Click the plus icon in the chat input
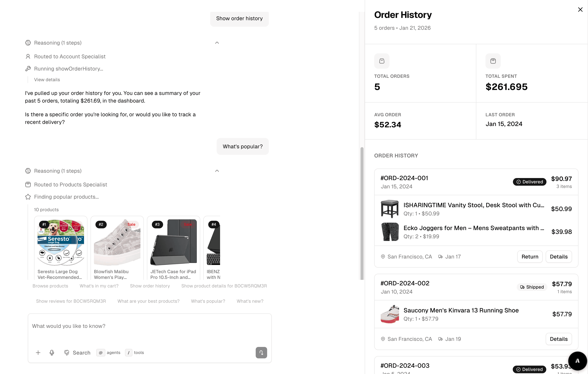Image resolution: width=588 pixels, height=374 pixels. pyautogui.click(x=38, y=352)
